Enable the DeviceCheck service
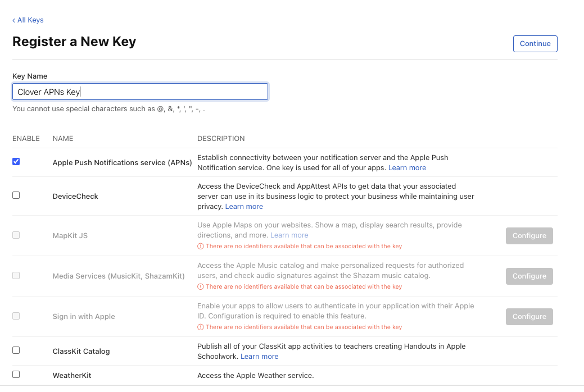The width and height of the screenshot is (584, 392). tap(16, 195)
